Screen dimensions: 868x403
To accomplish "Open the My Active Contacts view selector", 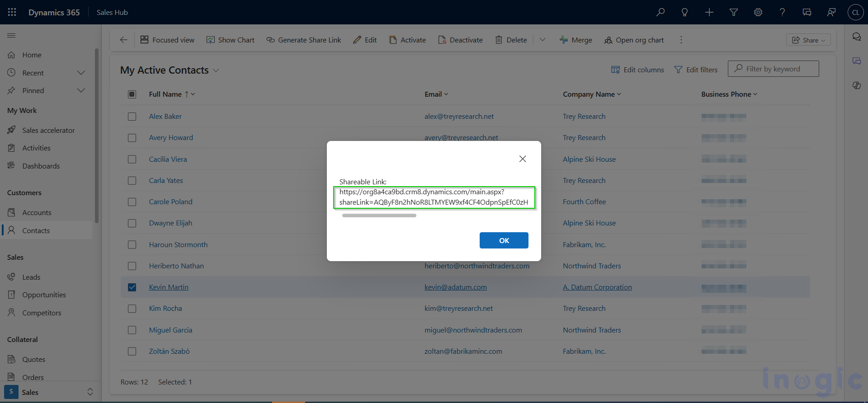I will [x=170, y=70].
